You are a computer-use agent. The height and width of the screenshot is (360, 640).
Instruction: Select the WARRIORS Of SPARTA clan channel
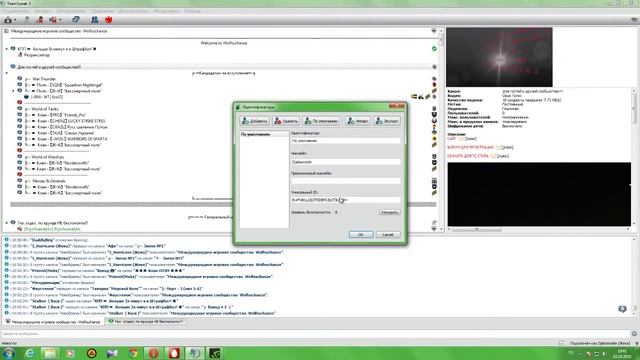[66, 139]
